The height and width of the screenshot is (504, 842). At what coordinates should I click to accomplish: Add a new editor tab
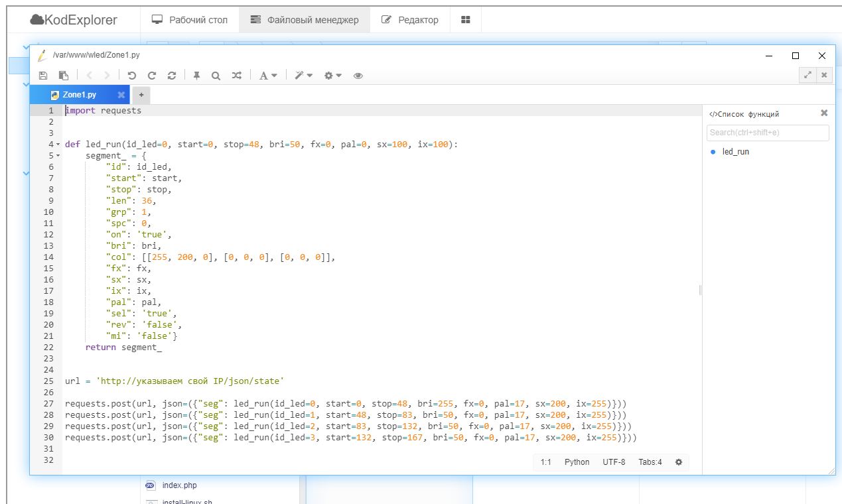(x=141, y=95)
